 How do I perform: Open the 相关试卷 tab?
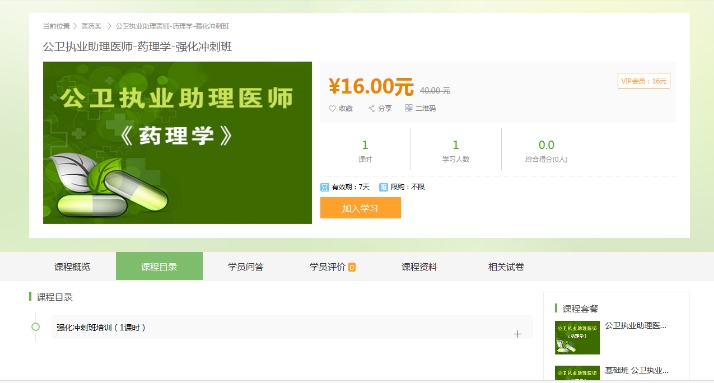[506, 267]
